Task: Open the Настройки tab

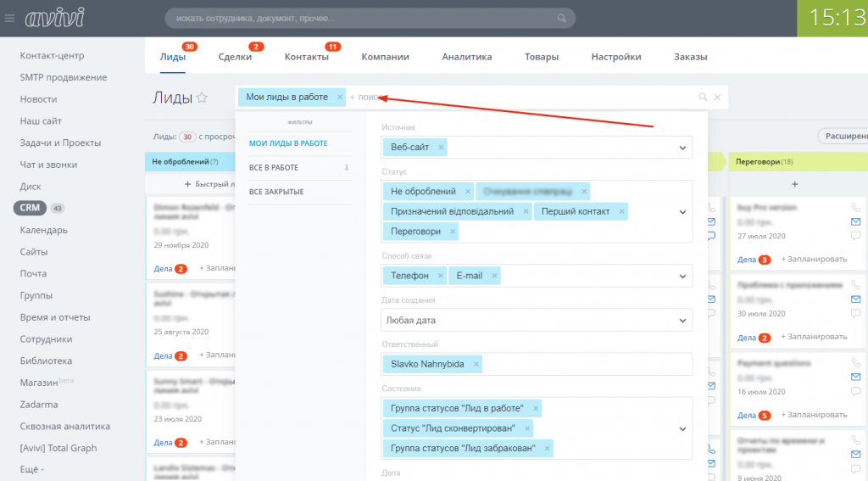Action: click(616, 57)
